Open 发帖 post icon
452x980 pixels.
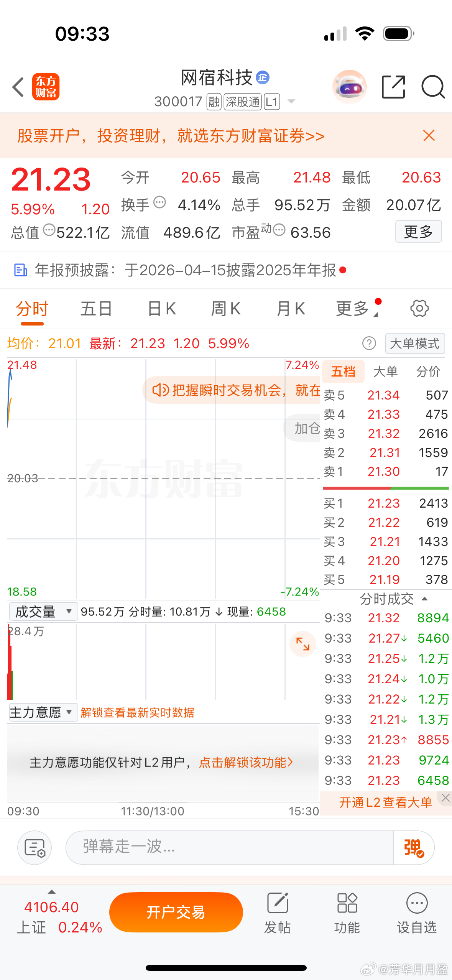(277, 913)
